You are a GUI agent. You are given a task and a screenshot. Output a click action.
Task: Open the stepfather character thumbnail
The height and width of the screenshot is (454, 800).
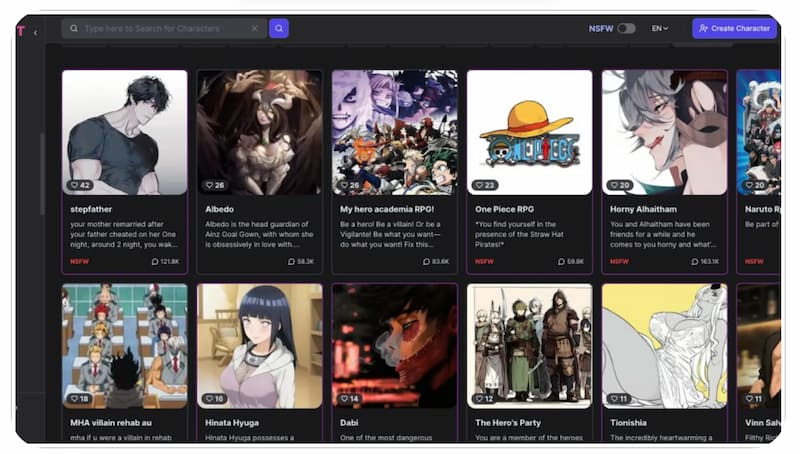point(124,133)
